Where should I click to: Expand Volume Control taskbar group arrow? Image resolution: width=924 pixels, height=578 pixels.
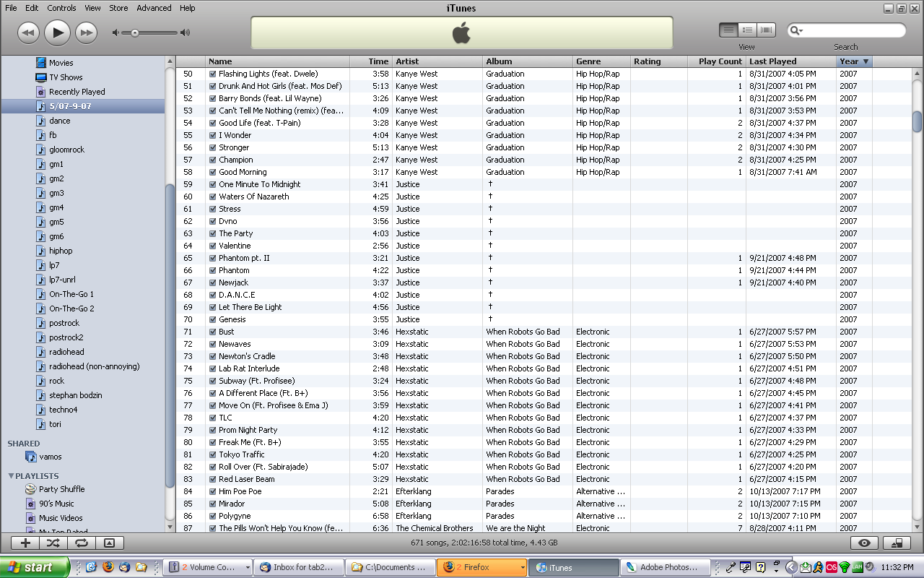248,568
